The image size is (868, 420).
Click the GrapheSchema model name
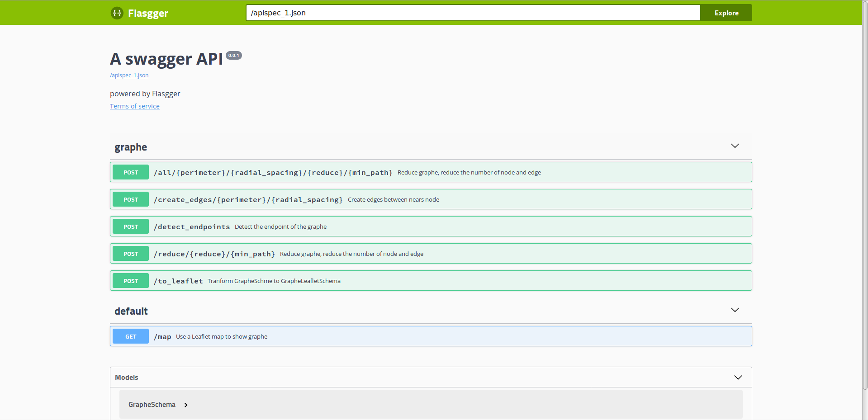pos(152,405)
